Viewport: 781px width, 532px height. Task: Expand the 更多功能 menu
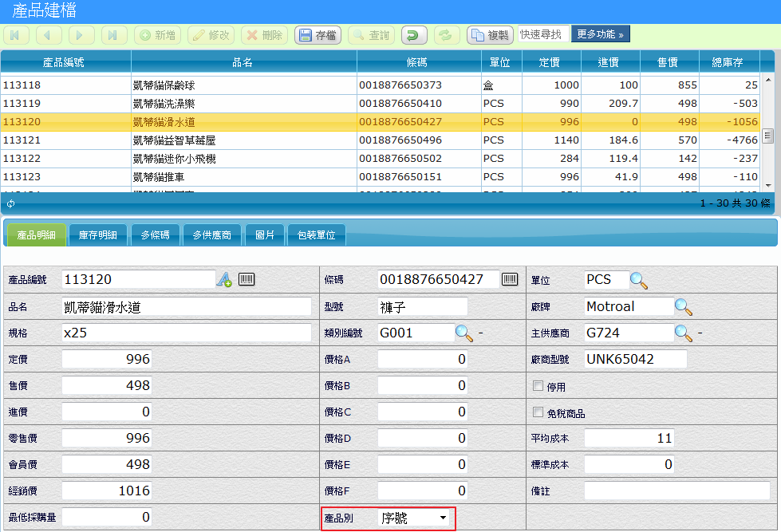click(600, 34)
